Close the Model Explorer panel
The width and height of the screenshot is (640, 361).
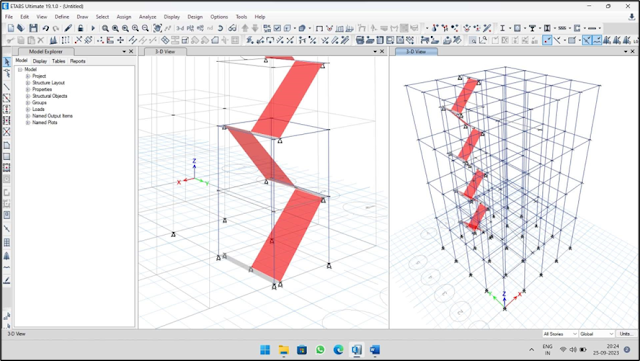(x=131, y=51)
